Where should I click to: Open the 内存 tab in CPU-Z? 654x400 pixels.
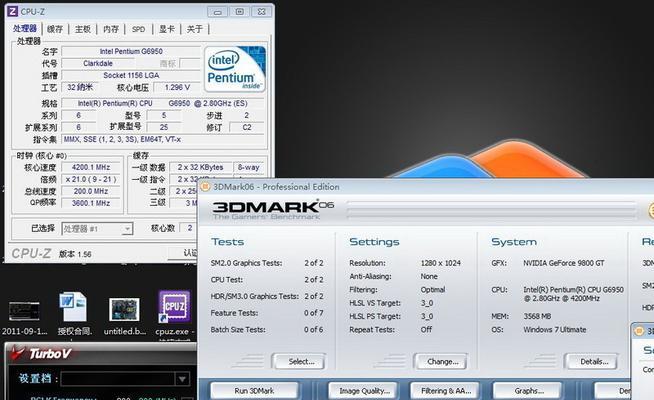pos(111,29)
